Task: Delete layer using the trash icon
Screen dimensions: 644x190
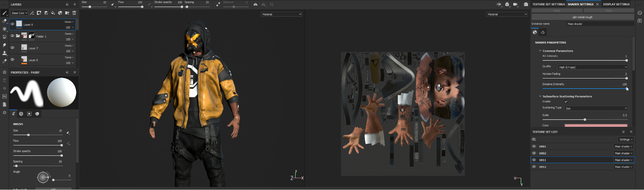Action: pos(74,13)
